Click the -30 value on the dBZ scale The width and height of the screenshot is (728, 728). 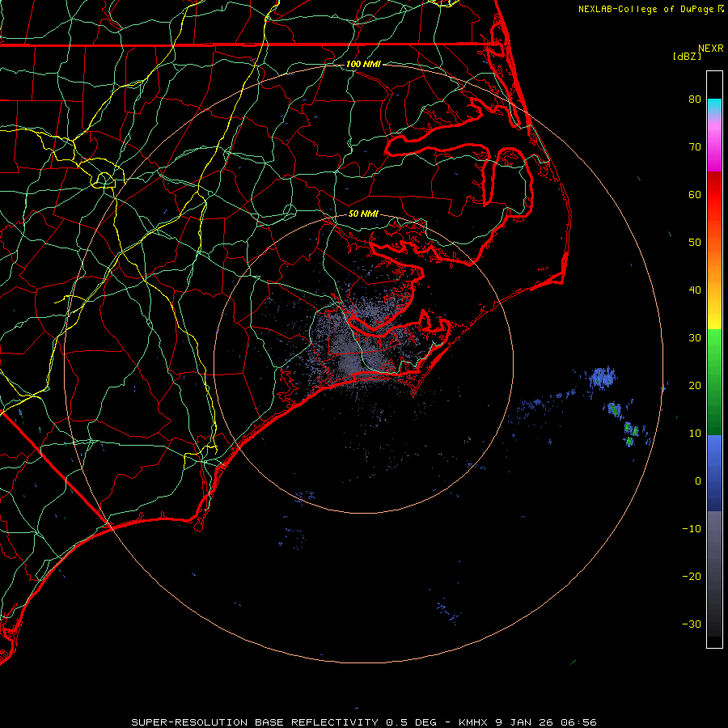692,624
